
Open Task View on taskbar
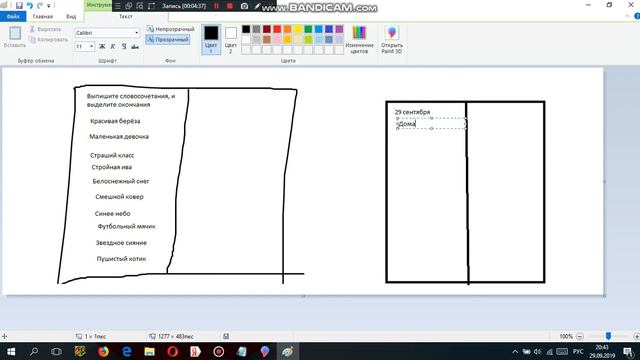point(56,351)
